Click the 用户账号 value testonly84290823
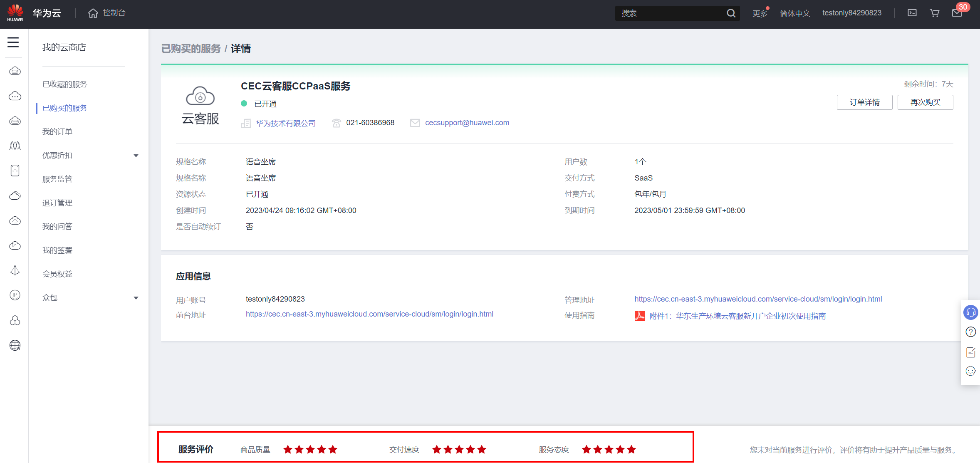This screenshot has width=980, height=463. tap(275, 299)
